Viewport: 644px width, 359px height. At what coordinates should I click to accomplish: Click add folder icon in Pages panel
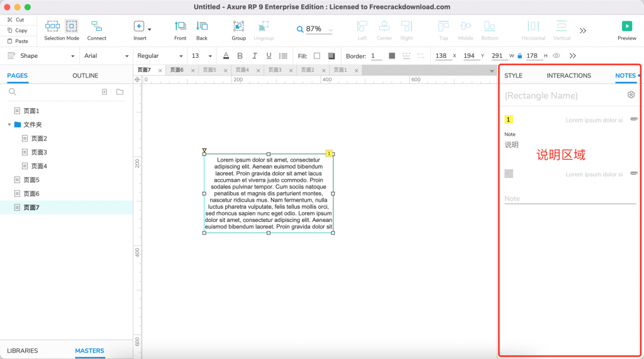pos(119,92)
